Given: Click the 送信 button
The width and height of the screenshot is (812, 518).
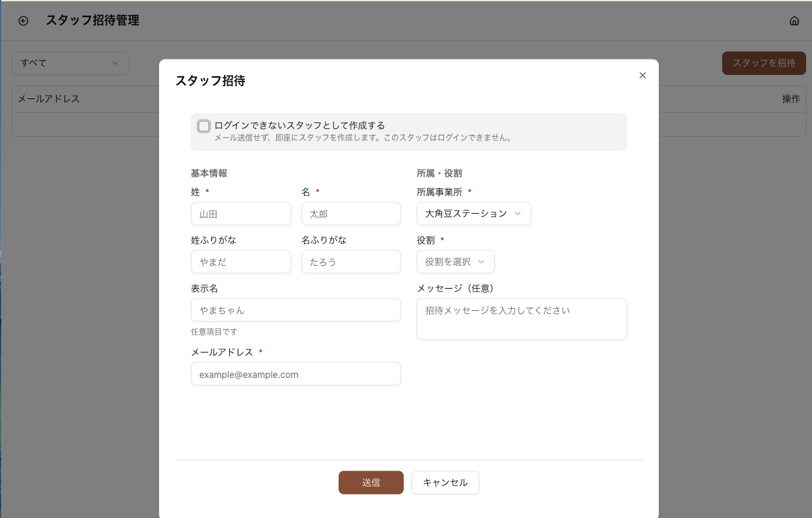Looking at the screenshot, I should coord(371,483).
